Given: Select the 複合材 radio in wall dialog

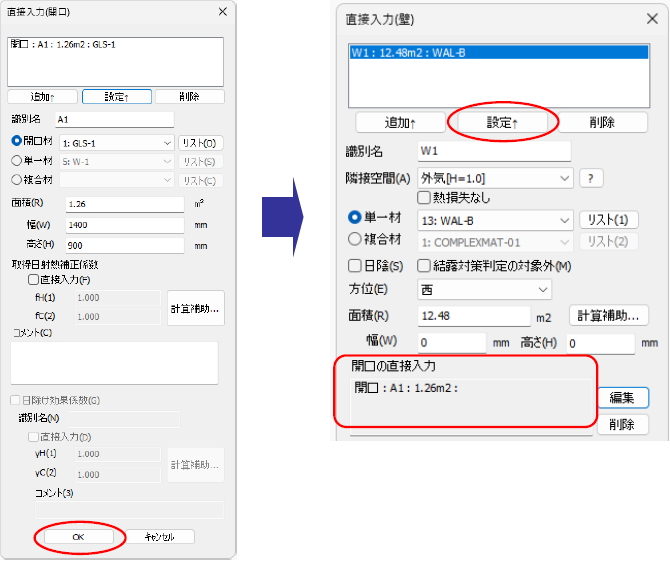Looking at the screenshot, I should pyautogui.click(x=355, y=239).
